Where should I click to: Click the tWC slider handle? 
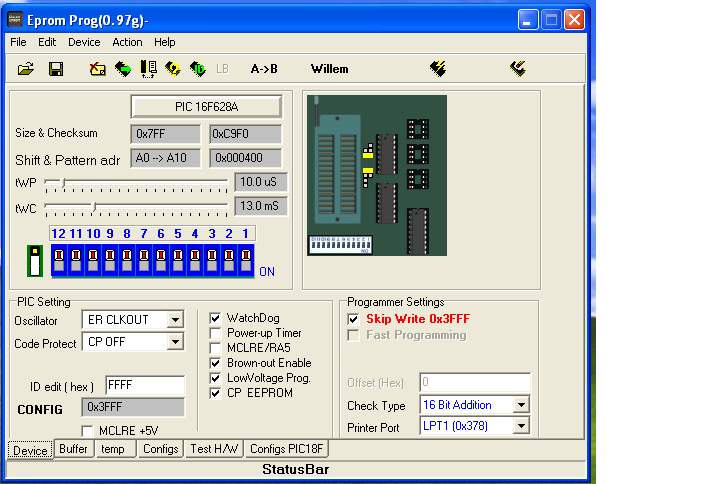coord(95,207)
